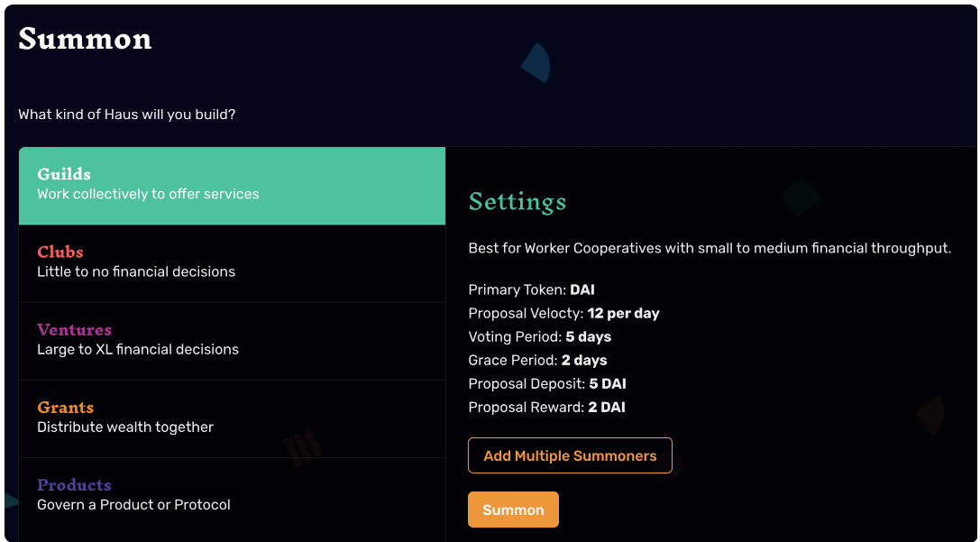This screenshot has height=542, width=980.
Task: Click the Proposal Deposit 5 DAI line
Action: point(547,384)
